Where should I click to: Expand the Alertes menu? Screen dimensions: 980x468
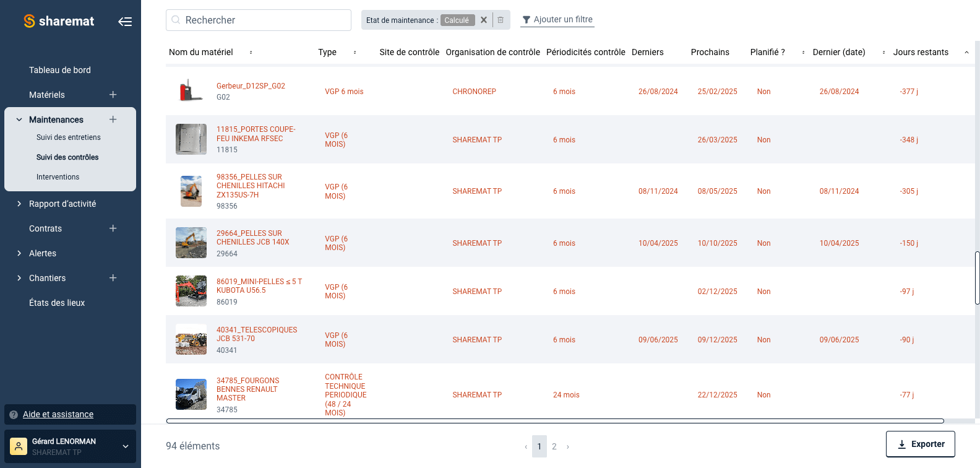coord(19,253)
